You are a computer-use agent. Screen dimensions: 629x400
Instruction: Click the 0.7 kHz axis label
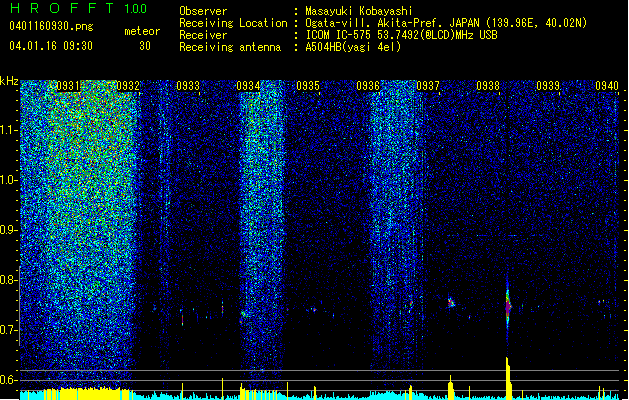[x=9, y=330]
